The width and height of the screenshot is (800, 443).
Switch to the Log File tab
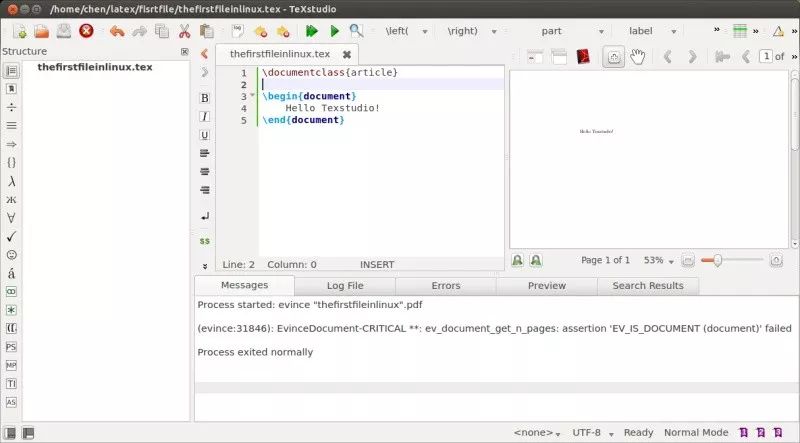(x=345, y=286)
